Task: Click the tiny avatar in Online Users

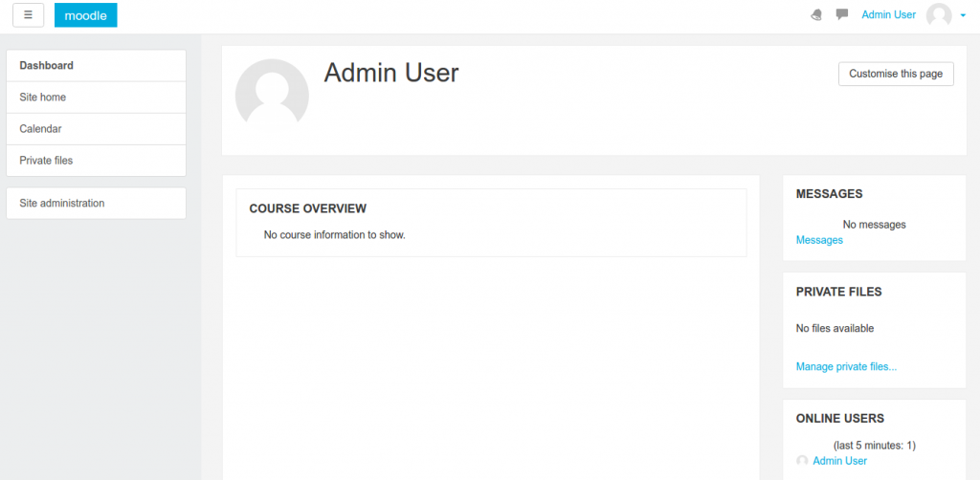Action: point(802,461)
